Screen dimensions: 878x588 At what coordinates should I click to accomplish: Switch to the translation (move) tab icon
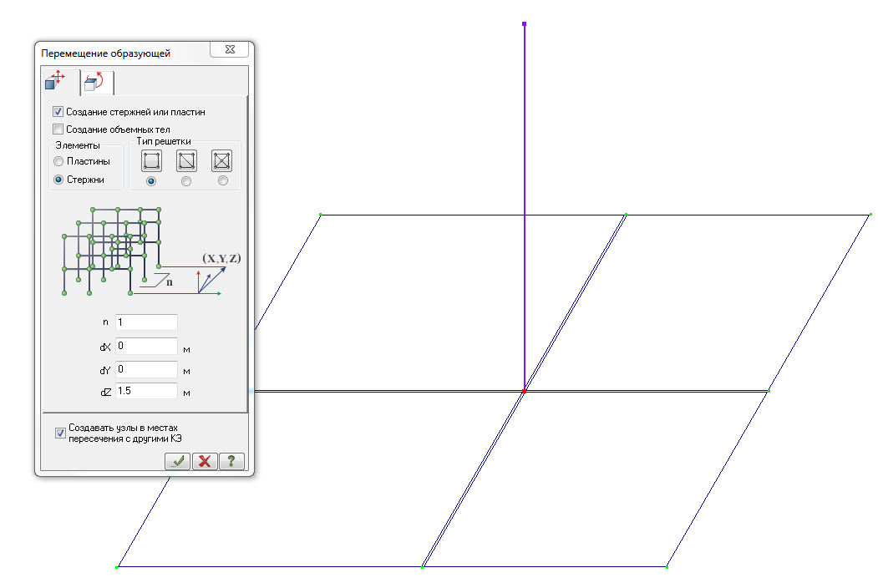click(x=56, y=80)
